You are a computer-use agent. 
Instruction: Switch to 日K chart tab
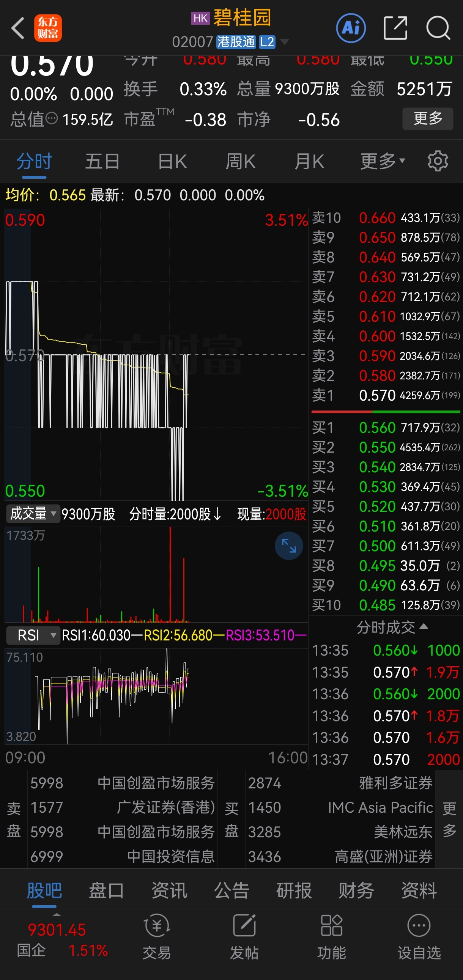point(172,161)
